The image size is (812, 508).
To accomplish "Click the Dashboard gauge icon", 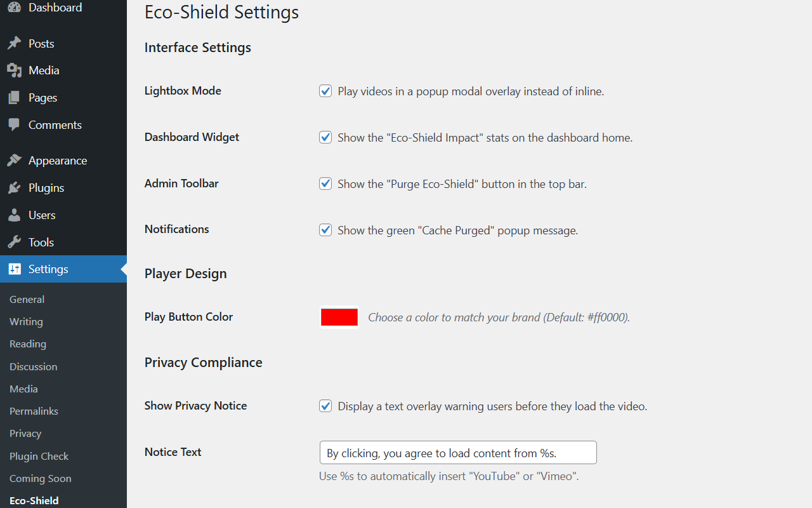I will coord(14,8).
